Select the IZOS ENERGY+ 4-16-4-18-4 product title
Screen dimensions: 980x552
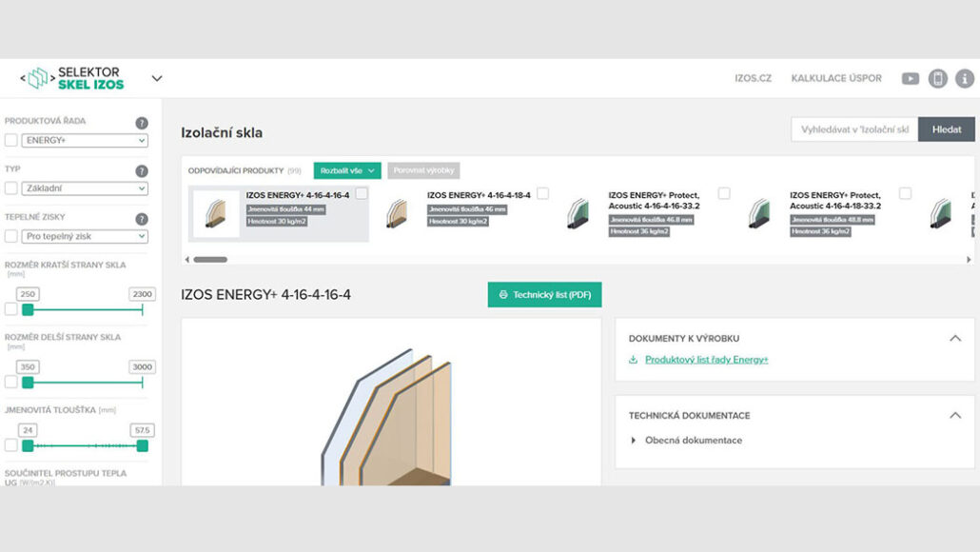tap(479, 195)
